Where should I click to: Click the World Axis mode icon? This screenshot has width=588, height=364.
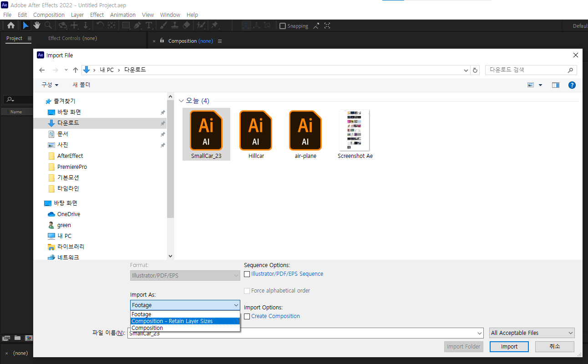pos(257,26)
